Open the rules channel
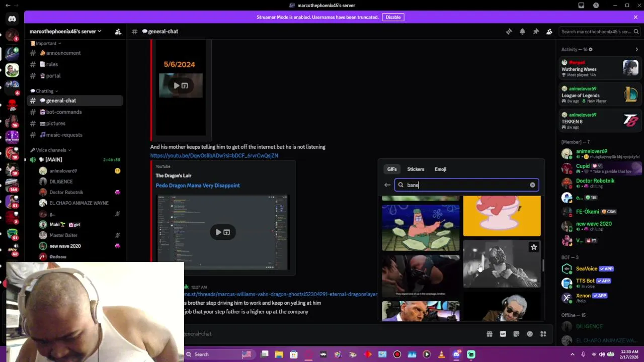This screenshot has width=644, height=362. coord(74,64)
